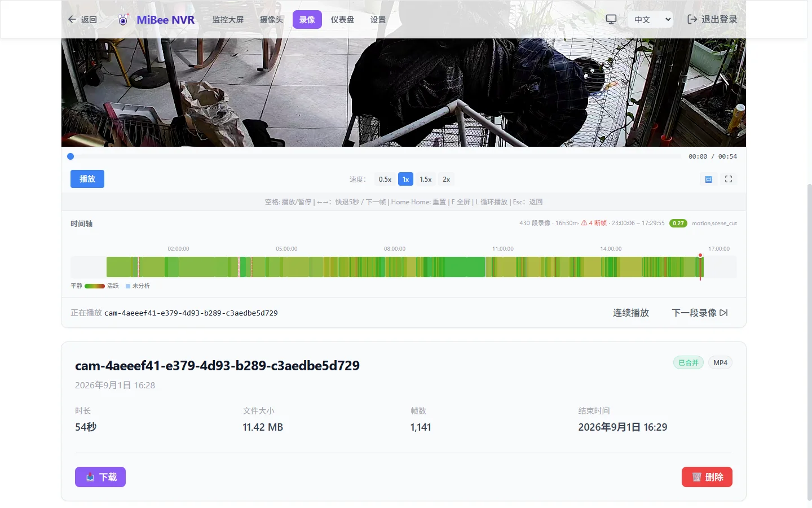Open the 中文 language dropdown

click(650, 19)
